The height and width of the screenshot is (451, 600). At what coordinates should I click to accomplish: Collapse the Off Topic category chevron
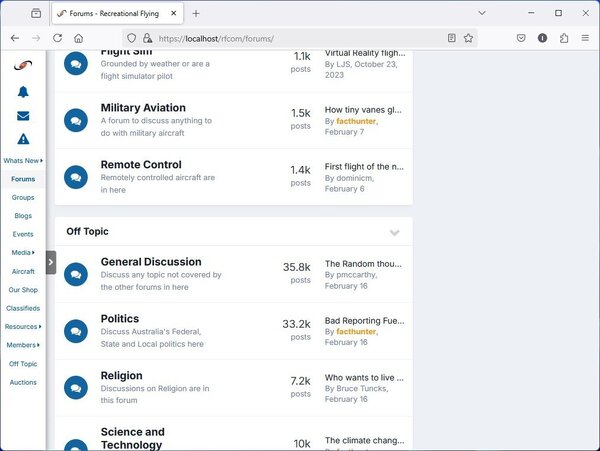(394, 232)
